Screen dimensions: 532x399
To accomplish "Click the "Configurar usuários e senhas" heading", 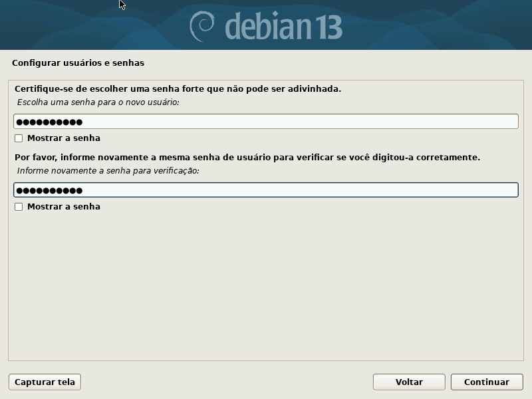I will click(x=78, y=63).
